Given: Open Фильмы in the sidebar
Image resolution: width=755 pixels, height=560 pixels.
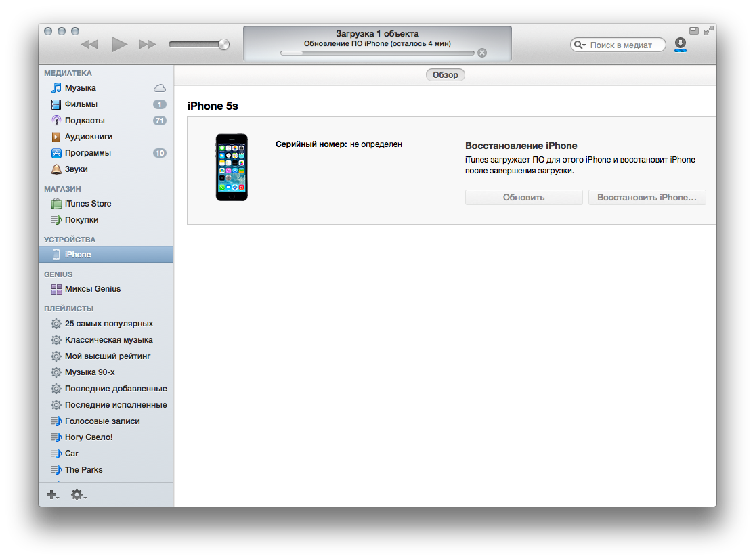Looking at the screenshot, I should click(106, 104).
